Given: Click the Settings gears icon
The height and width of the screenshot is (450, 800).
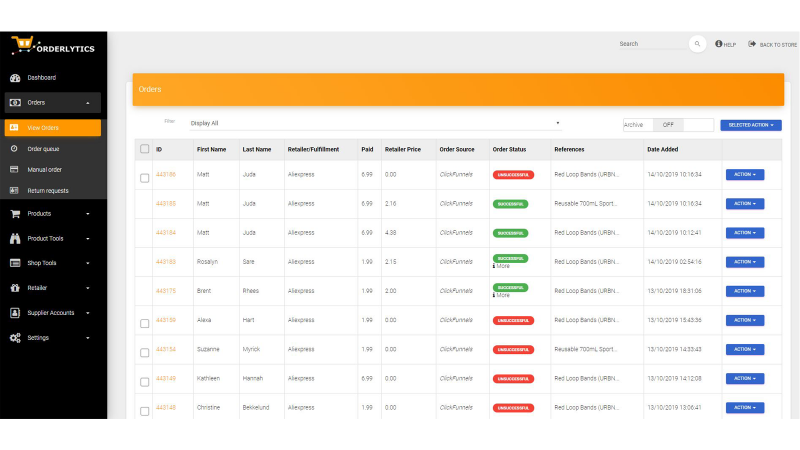Looking at the screenshot, I should (15, 338).
